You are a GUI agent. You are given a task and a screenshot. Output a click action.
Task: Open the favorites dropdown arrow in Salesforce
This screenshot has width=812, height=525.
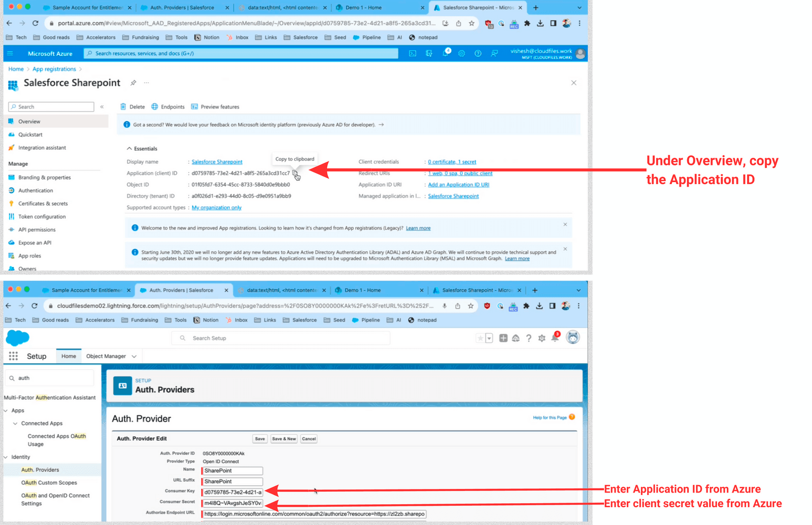point(488,338)
